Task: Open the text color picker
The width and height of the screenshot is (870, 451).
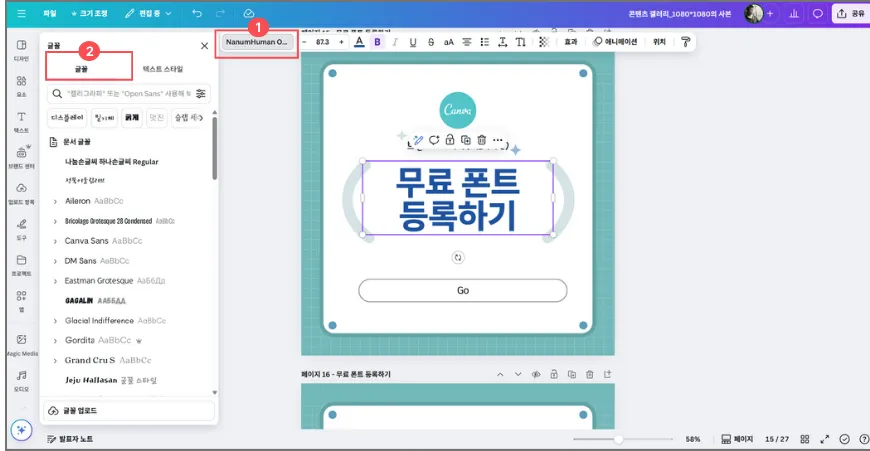Action: click(x=359, y=42)
